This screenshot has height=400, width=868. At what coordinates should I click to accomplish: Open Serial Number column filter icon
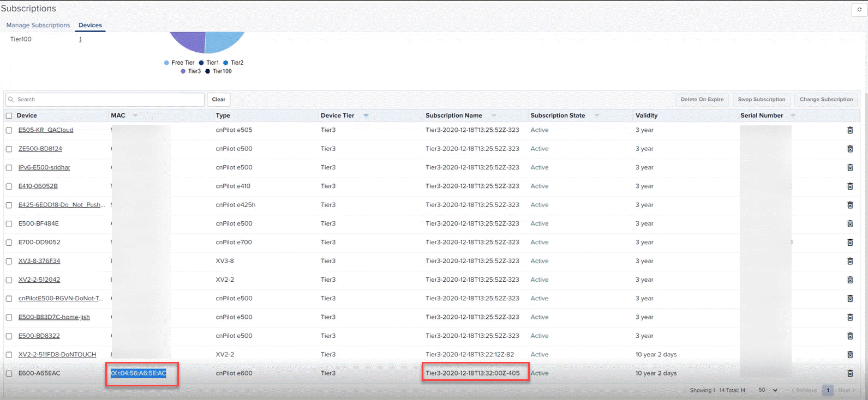(793, 116)
